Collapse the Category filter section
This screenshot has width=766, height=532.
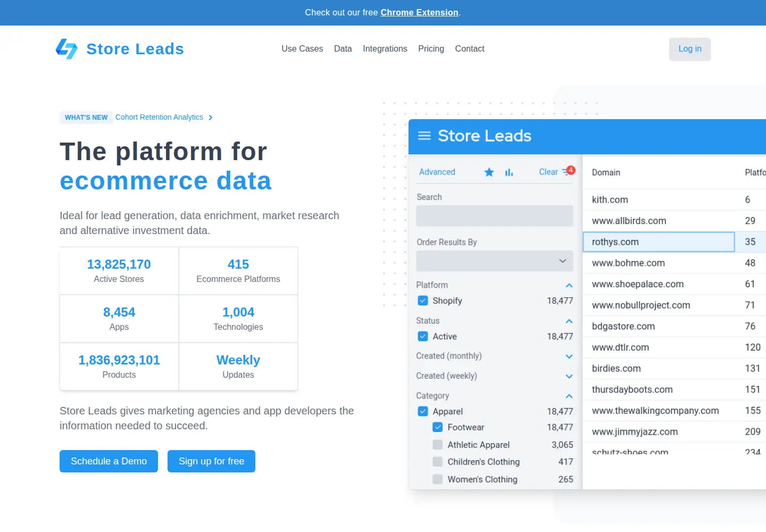(569, 396)
